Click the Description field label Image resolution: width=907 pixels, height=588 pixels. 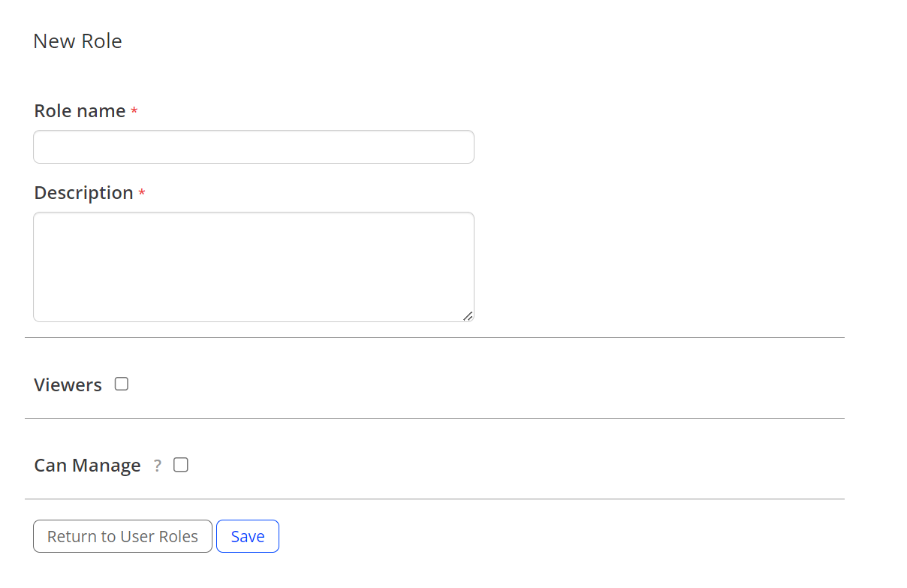tap(83, 193)
